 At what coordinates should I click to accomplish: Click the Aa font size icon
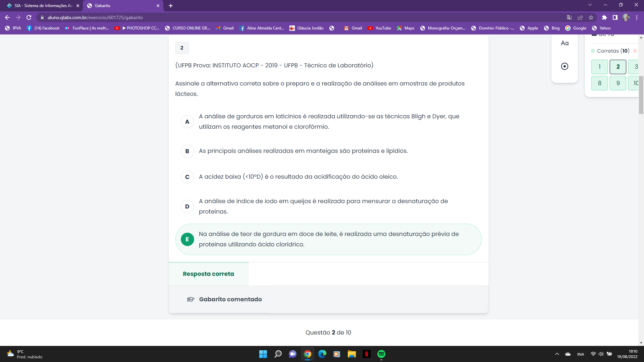click(x=565, y=43)
